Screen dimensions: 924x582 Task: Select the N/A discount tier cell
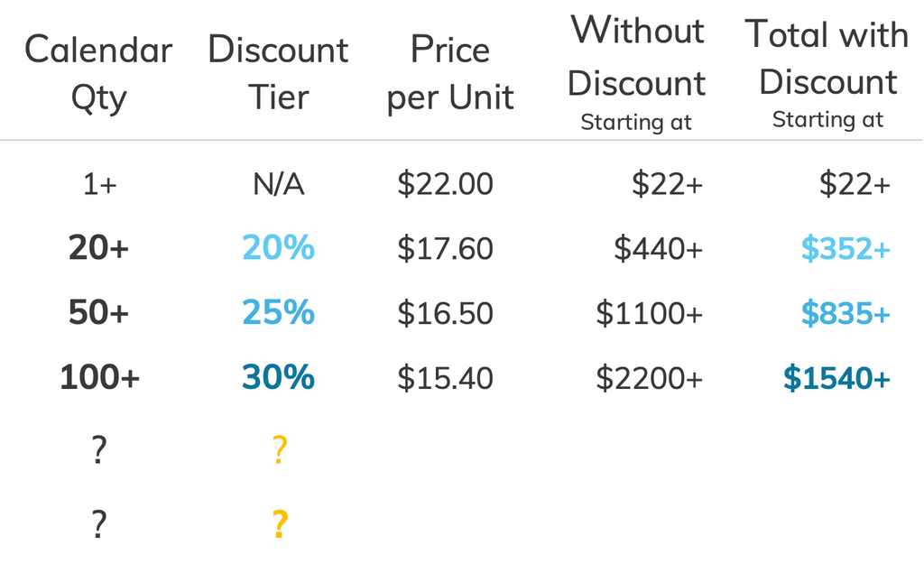click(278, 184)
